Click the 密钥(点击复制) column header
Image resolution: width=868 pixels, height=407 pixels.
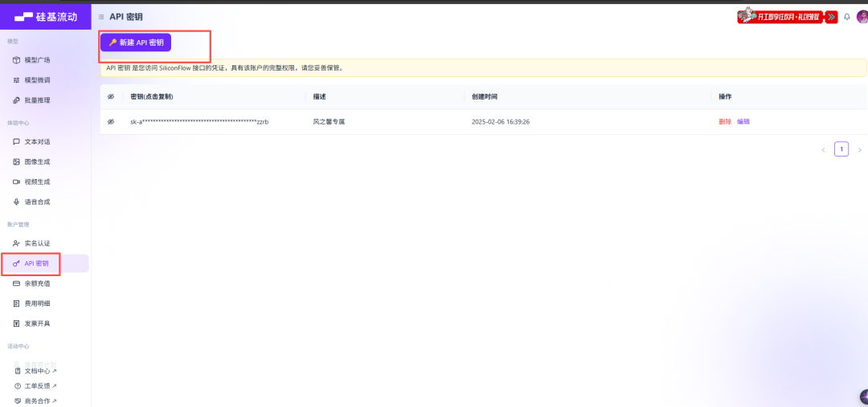152,97
